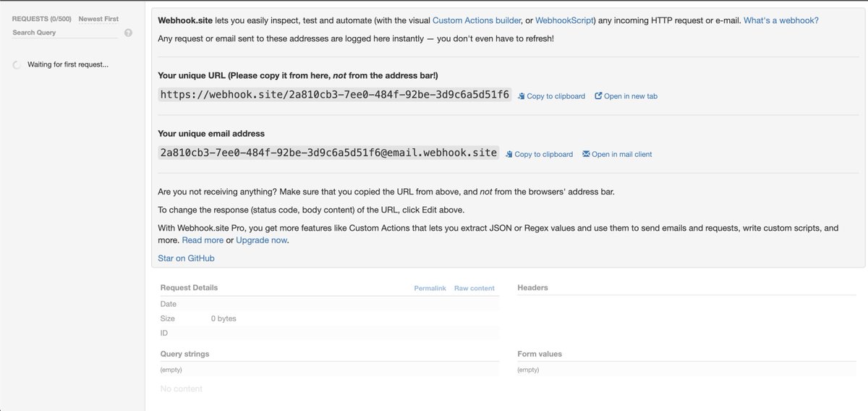Click the Date row label
868x411 pixels.
pyautogui.click(x=169, y=304)
